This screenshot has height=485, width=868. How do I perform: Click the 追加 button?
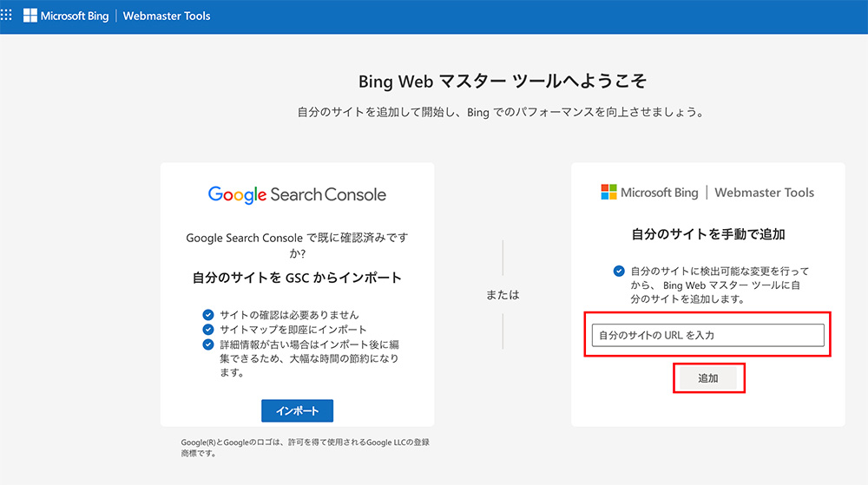(708, 378)
